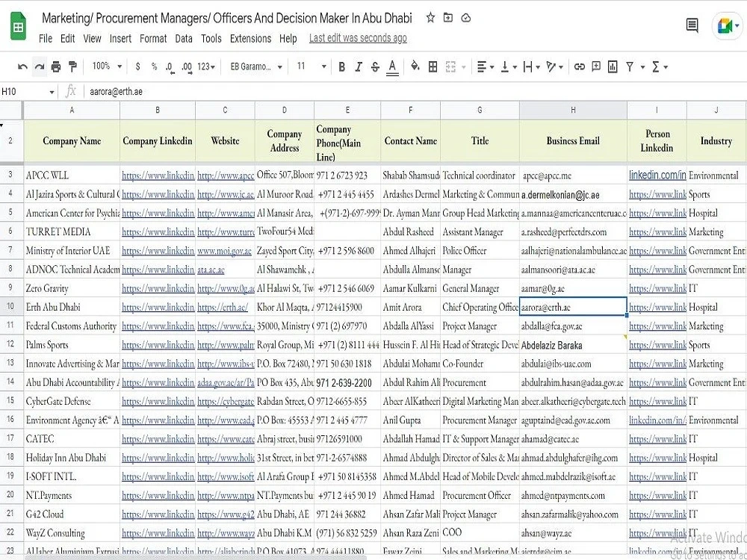Expand filter views dropdown arrow

[x=642, y=67]
